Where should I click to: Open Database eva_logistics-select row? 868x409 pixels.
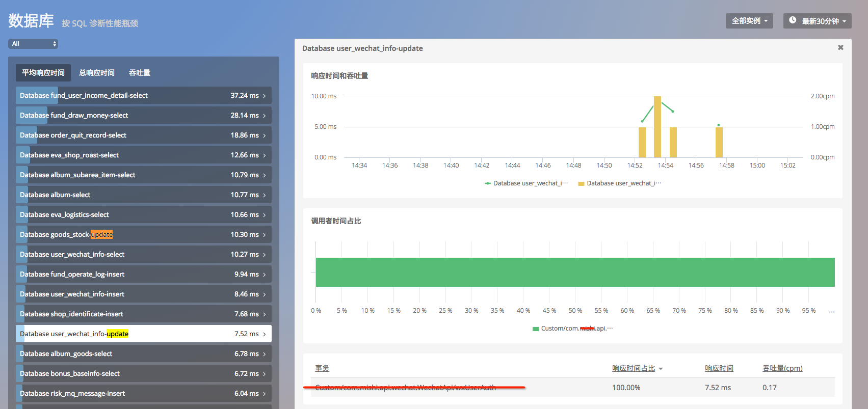click(144, 214)
